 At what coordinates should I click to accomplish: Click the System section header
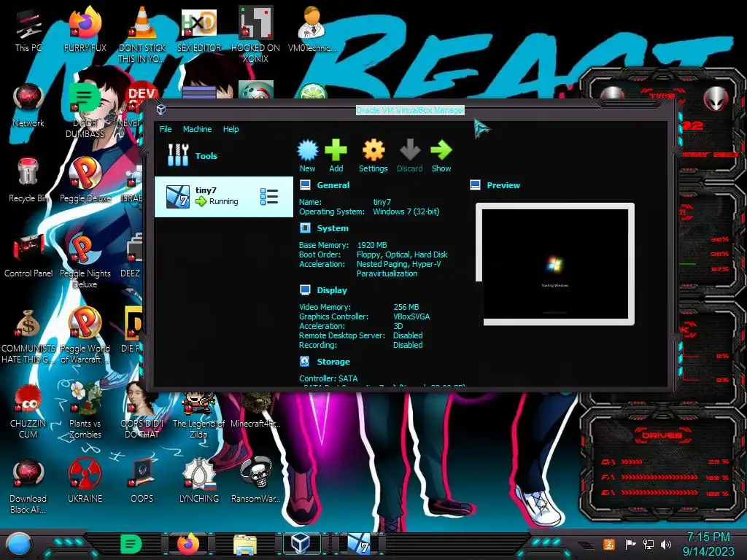click(x=333, y=228)
